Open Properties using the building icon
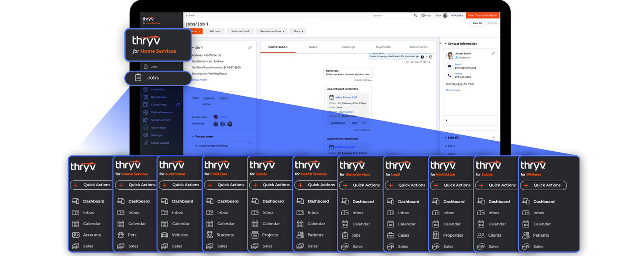The image size is (644, 256). point(436,235)
